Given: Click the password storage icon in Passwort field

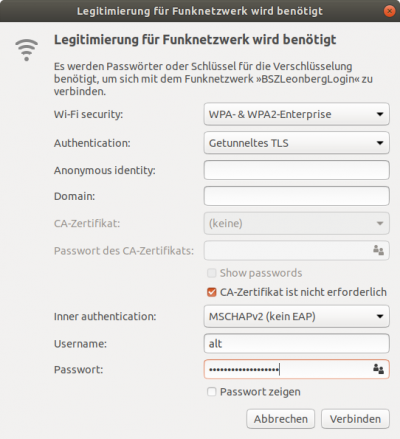Looking at the screenshot, I should [x=378, y=369].
